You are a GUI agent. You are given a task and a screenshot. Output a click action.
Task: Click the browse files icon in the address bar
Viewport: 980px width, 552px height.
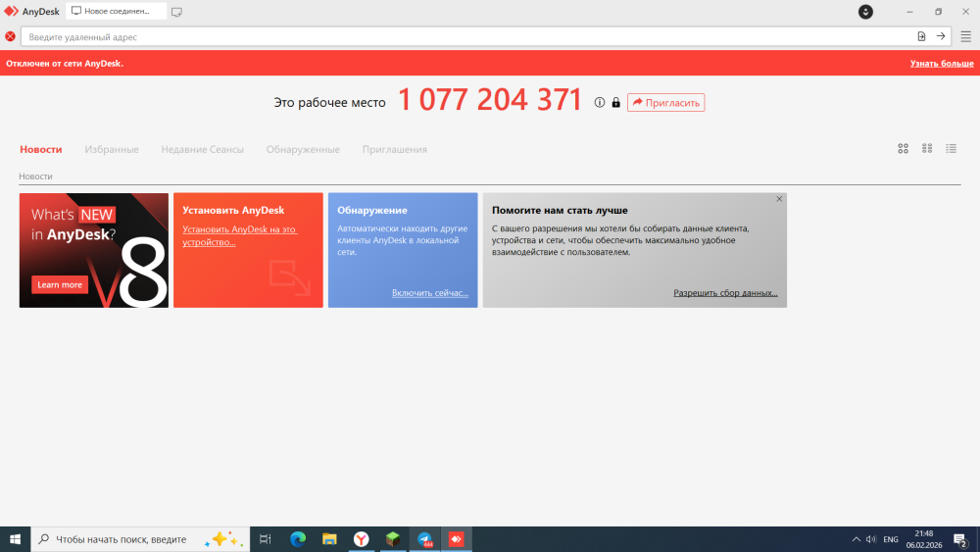coord(921,37)
